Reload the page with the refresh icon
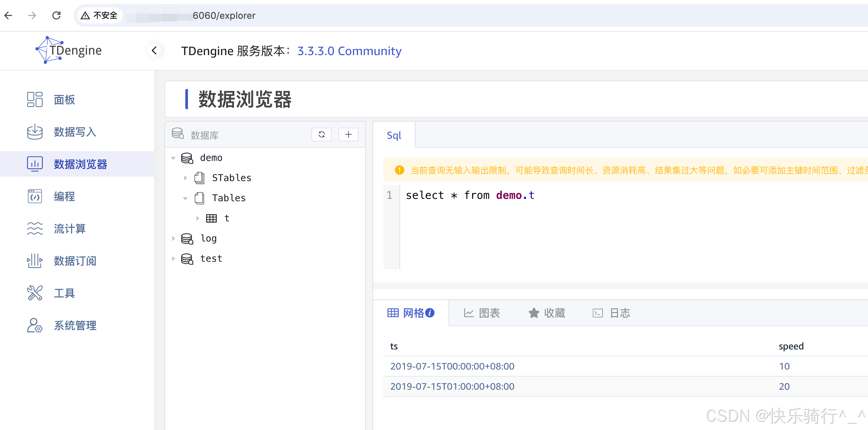Viewport: 868px width, 430px height. pos(56,15)
